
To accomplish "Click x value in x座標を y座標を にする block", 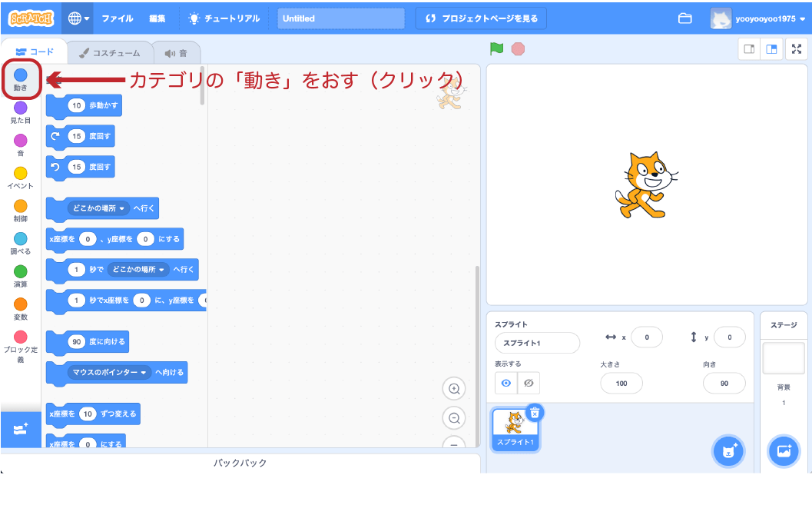I will 88,239.
